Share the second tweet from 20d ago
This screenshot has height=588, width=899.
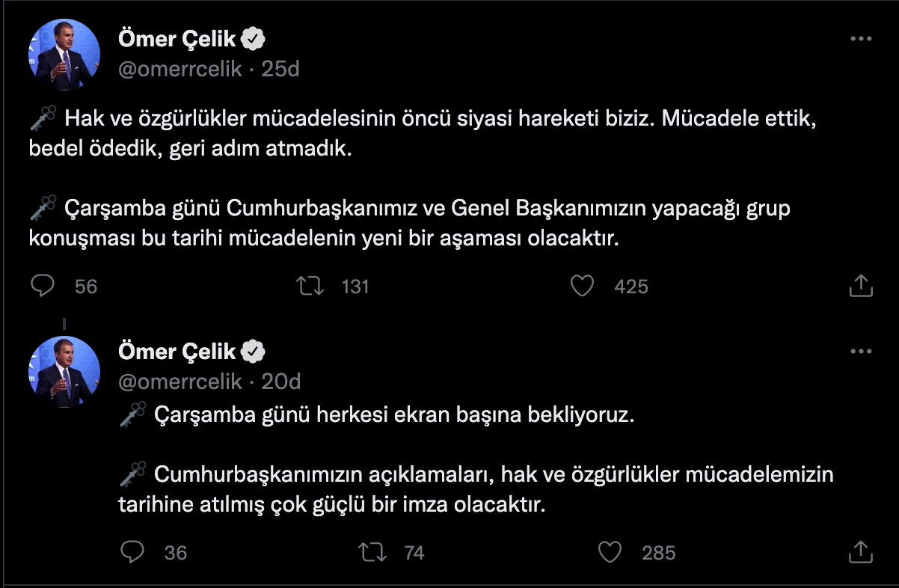click(x=861, y=552)
